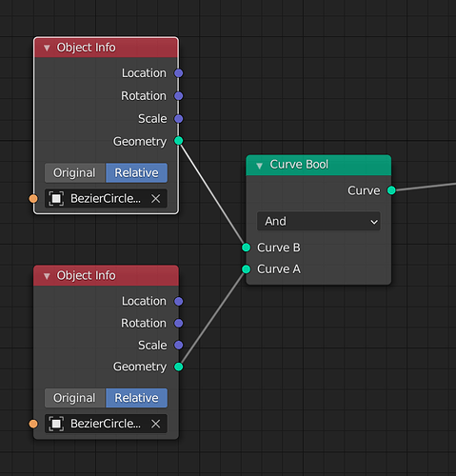Click orange object socket on bottom Object Info
456x476 pixels.
33,424
